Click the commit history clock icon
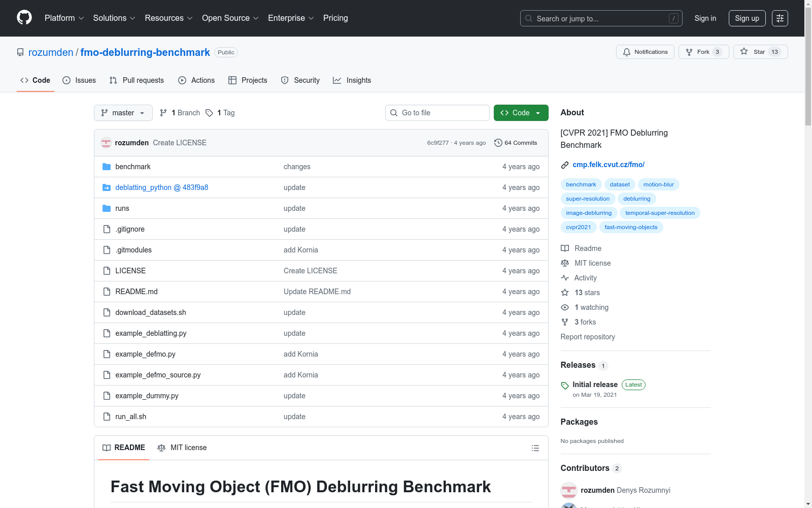812x508 pixels. [x=498, y=143]
